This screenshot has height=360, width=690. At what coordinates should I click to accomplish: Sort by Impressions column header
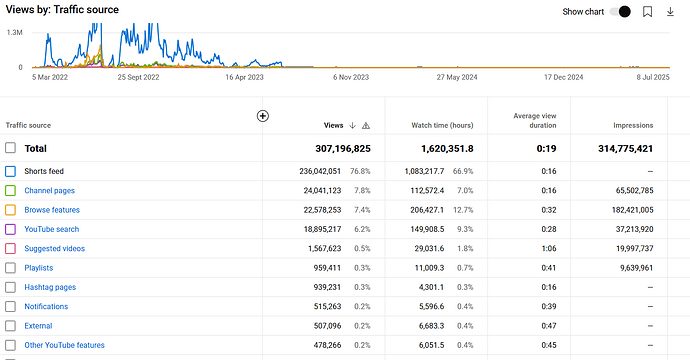coord(633,125)
